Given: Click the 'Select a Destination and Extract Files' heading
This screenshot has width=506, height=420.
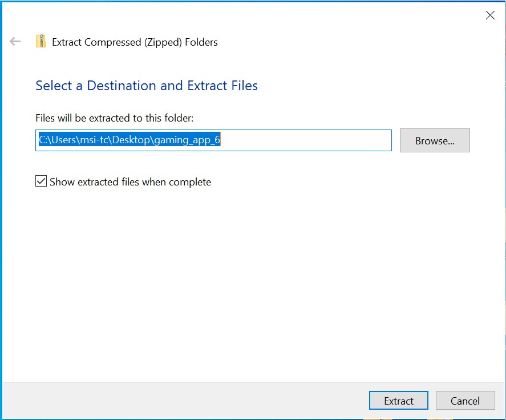Looking at the screenshot, I should (x=147, y=86).
